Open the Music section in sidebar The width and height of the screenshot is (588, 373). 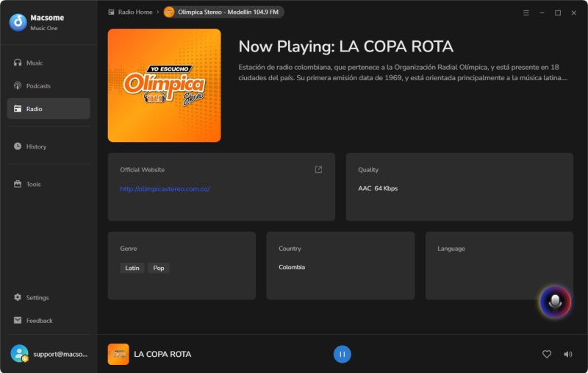[49, 63]
